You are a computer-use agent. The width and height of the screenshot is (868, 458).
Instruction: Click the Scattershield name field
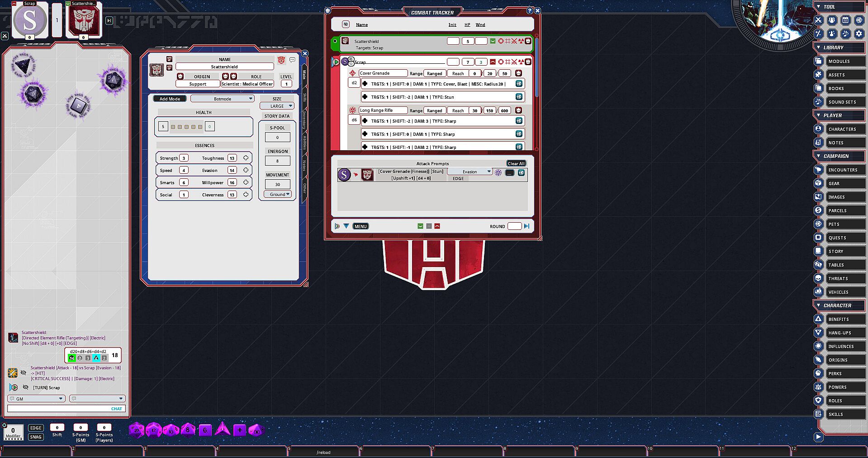(224, 67)
